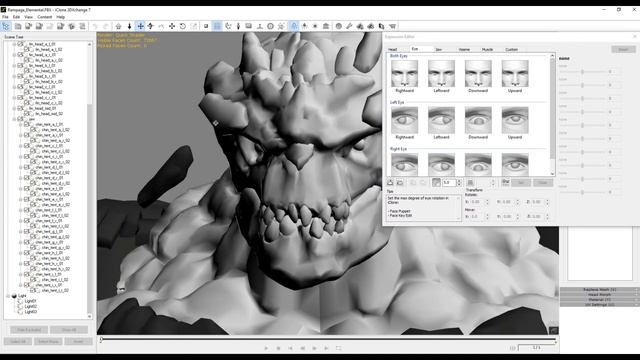The width and height of the screenshot is (640, 360).
Task: Click the eight-direction pan arrows toolbar icon
Action: point(172,26)
